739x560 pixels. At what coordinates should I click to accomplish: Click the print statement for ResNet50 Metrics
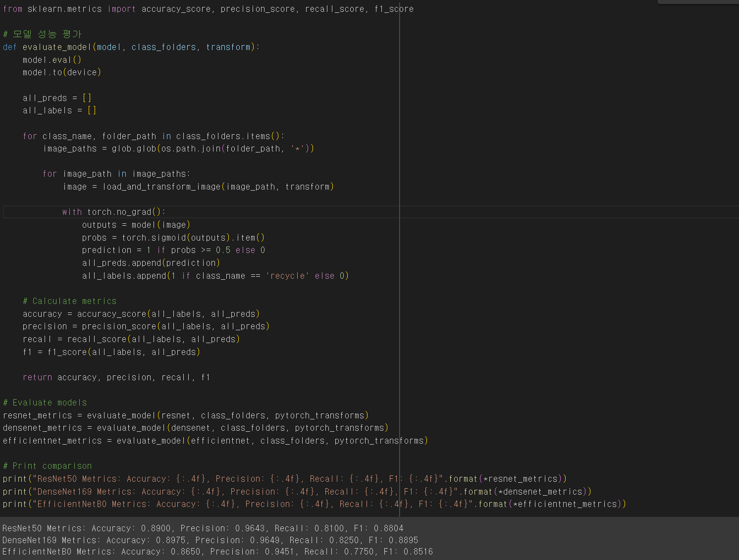pyautogui.click(x=285, y=479)
